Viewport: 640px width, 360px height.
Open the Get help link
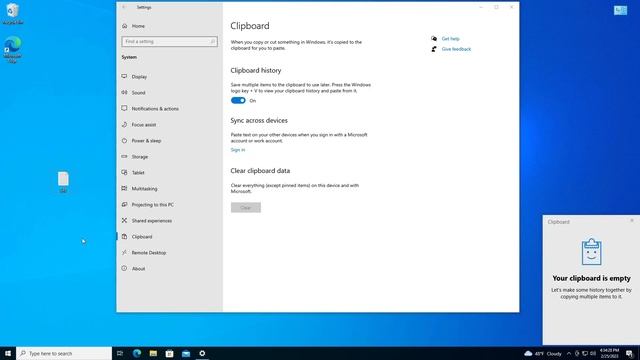(450, 39)
